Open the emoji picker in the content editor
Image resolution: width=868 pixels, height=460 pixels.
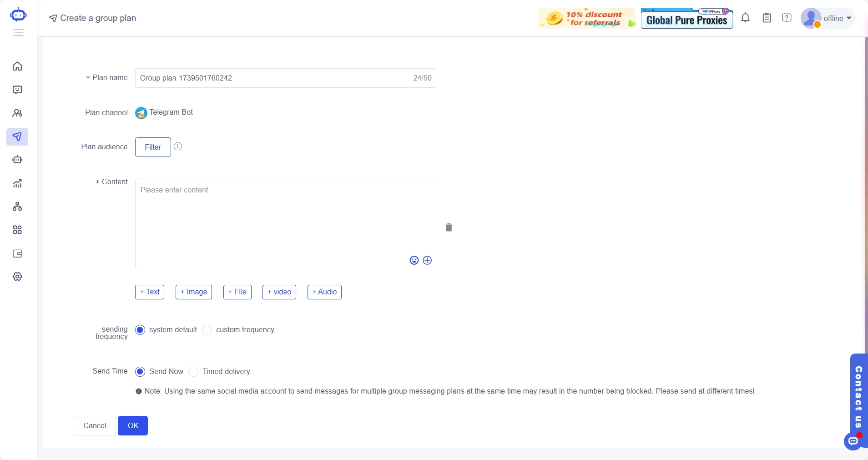(x=413, y=260)
